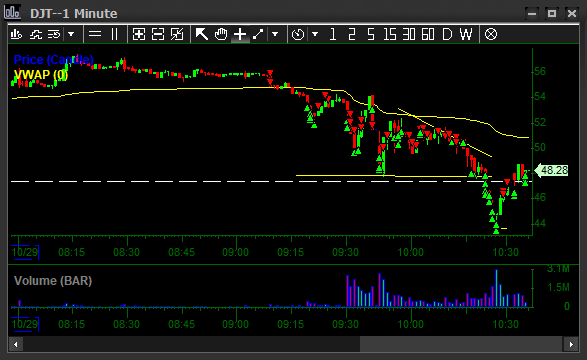Select the trend line drawing tool

tap(258, 34)
